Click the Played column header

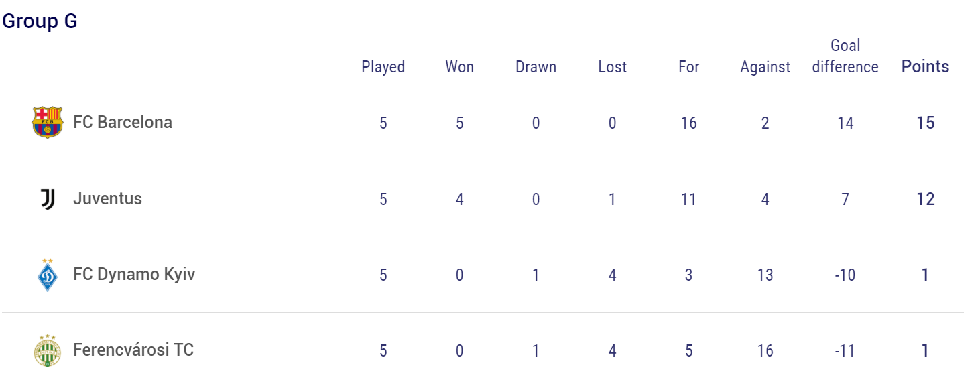click(x=383, y=67)
